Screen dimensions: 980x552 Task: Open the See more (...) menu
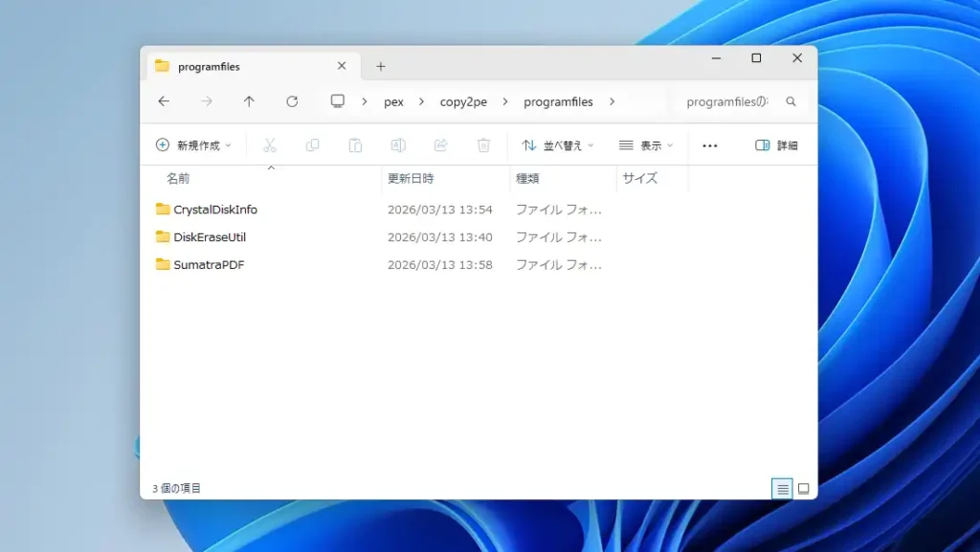point(709,144)
